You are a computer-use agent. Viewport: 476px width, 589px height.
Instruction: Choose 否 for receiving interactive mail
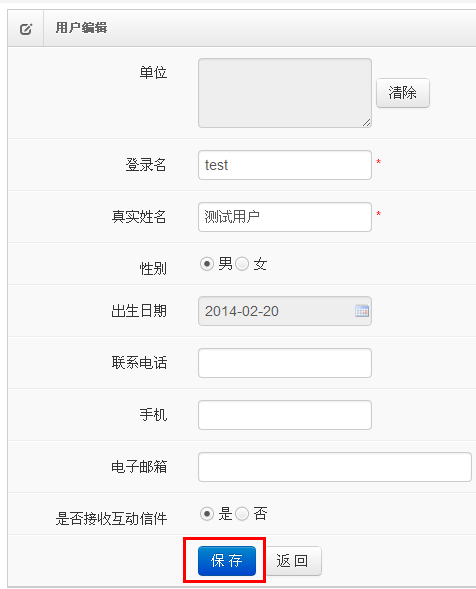pos(242,513)
